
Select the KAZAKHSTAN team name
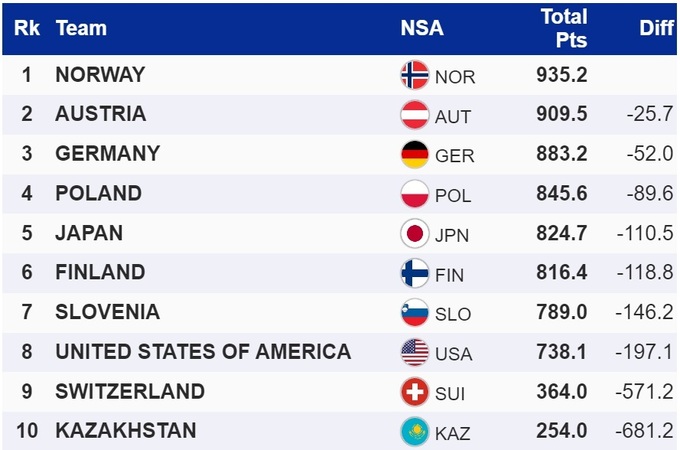pos(126,432)
